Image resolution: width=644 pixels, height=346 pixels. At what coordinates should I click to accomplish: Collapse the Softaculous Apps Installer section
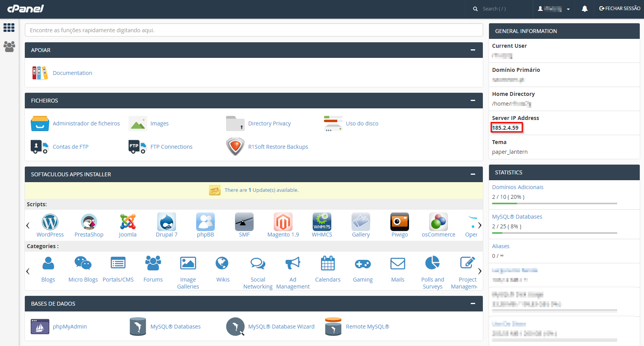(473, 174)
